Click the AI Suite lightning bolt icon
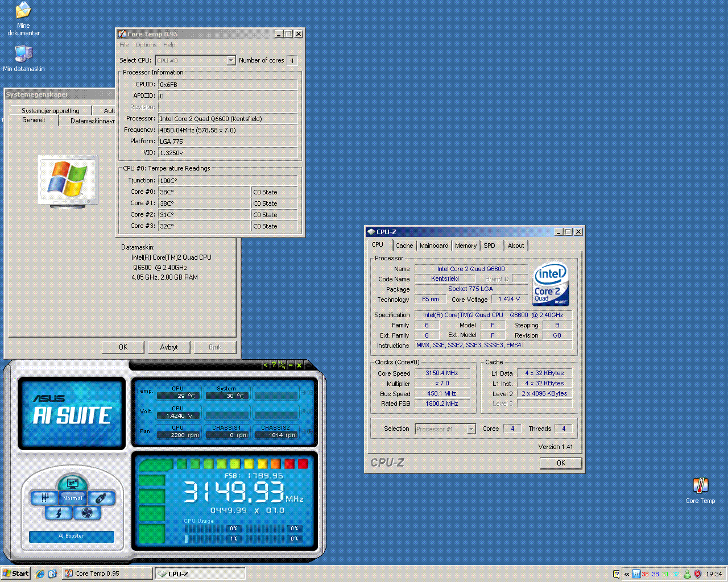 (x=59, y=513)
